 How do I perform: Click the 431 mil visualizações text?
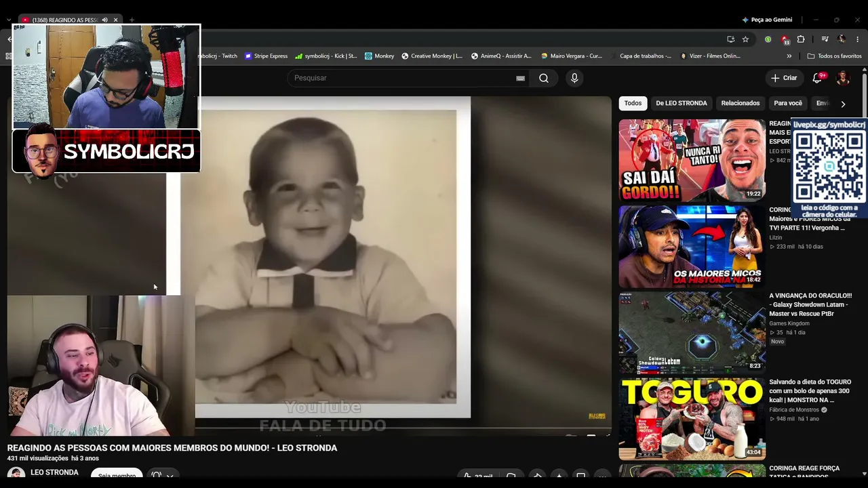pyautogui.click(x=38, y=459)
